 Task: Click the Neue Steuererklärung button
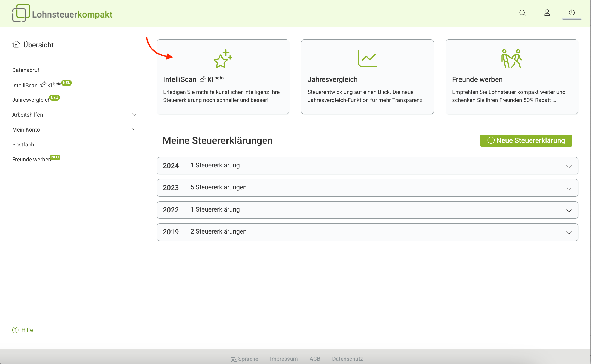pyautogui.click(x=526, y=140)
